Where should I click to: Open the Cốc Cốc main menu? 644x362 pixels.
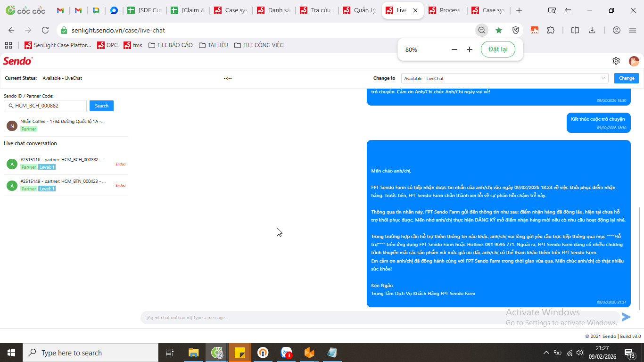633,30
